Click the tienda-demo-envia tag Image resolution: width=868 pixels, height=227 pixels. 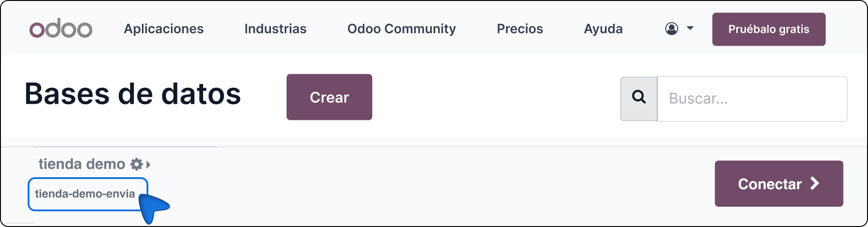pyautogui.click(x=85, y=194)
